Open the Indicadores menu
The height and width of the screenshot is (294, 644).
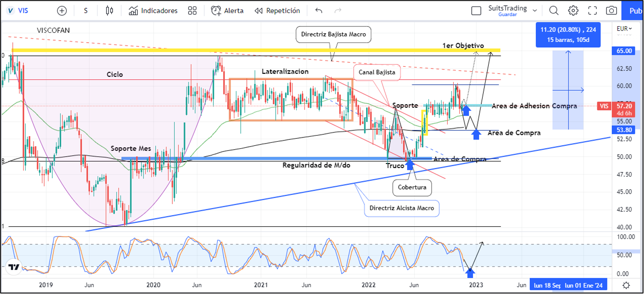(x=153, y=10)
